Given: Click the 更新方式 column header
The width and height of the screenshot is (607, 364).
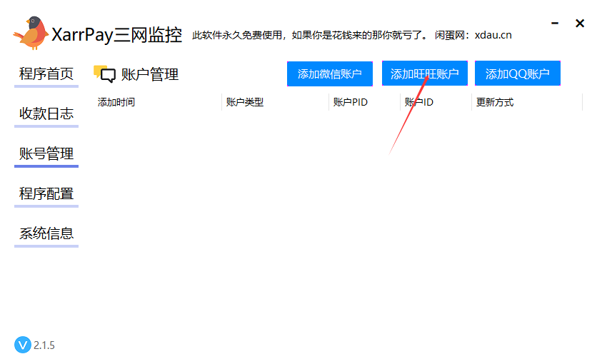Looking at the screenshot, I should tap(495, 102).
